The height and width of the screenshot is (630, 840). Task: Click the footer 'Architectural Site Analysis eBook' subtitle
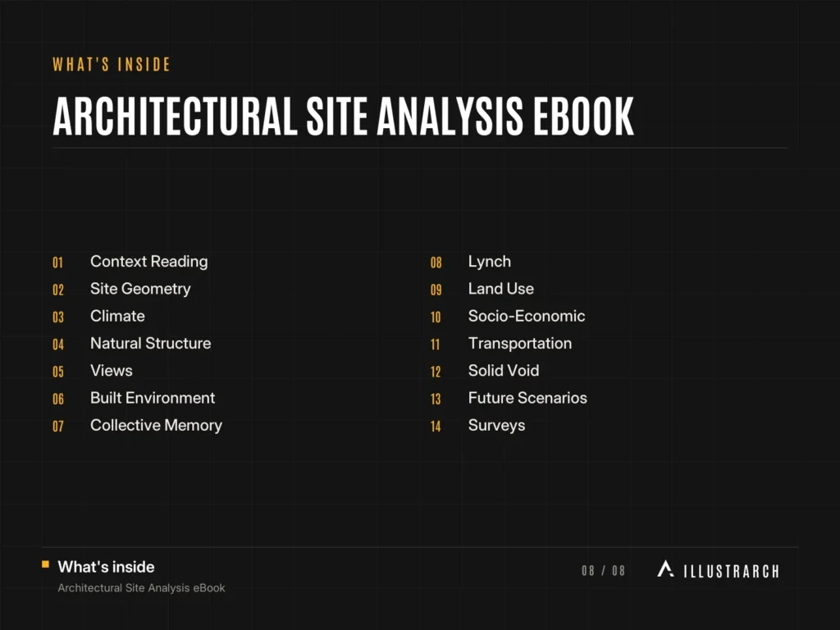(141, 587)
